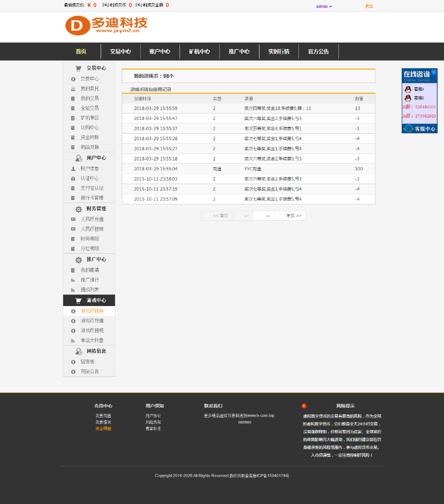Screen dimensions: 444x504
Task: Select 游戏币钱包 in the sidebar
Action: 92,311
